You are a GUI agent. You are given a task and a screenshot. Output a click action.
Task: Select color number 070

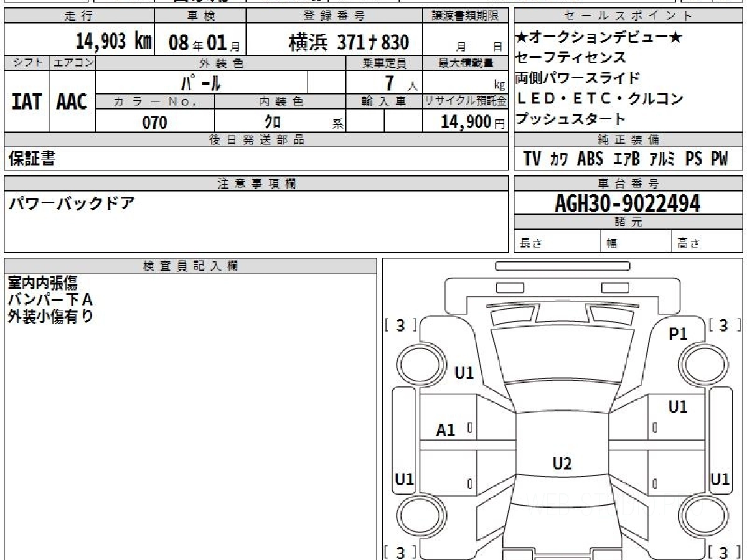155,122
